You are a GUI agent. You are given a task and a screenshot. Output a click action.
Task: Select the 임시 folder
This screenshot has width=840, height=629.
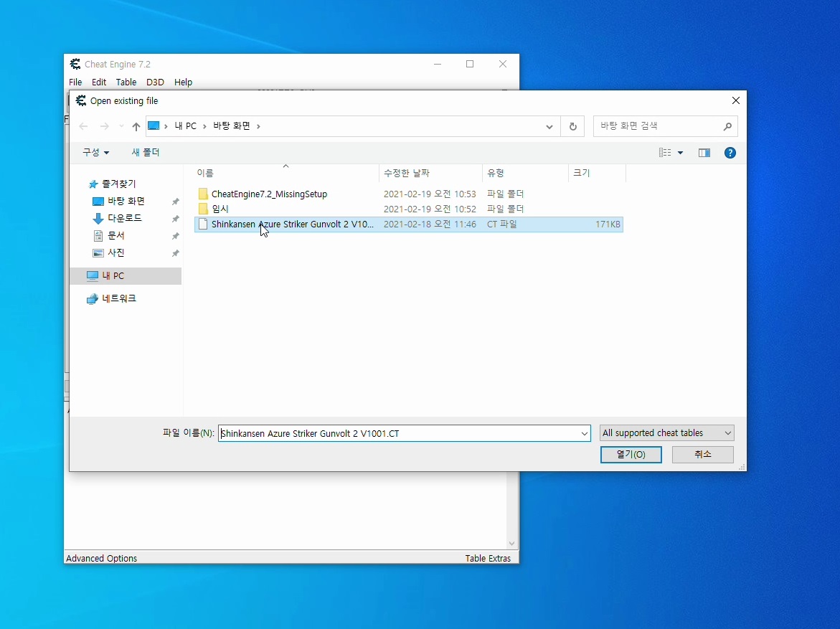pyautogui.click(x=220, y=209)
